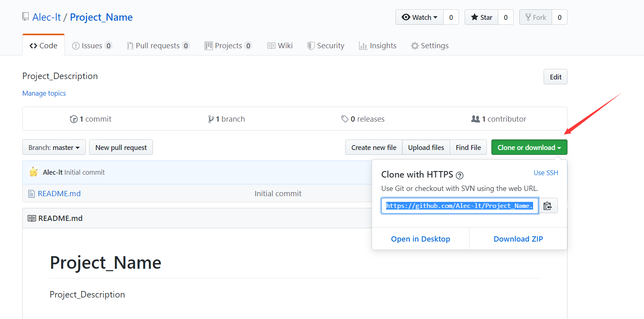Open the README.md file link
The image size is (644, 319).
point(59,194)
